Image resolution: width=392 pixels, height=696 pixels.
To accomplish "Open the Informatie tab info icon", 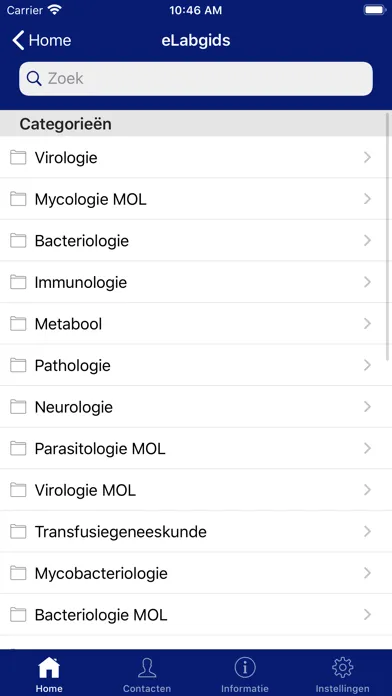I will point(245,668).
